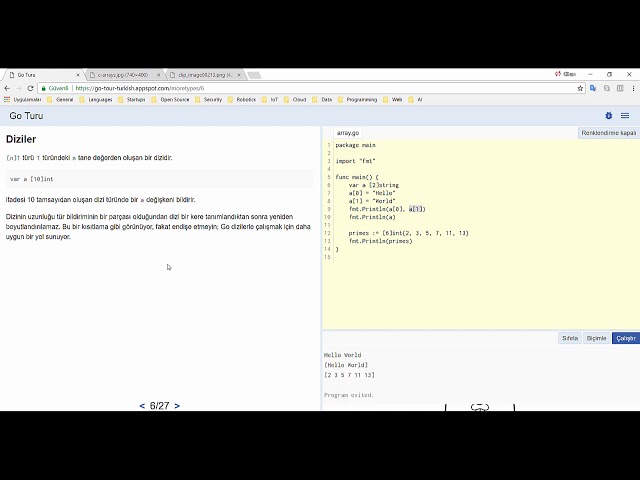Open the AI bookmarks folder
The height and width of the screenshot is (480, 640).
(x=415, y=100)
